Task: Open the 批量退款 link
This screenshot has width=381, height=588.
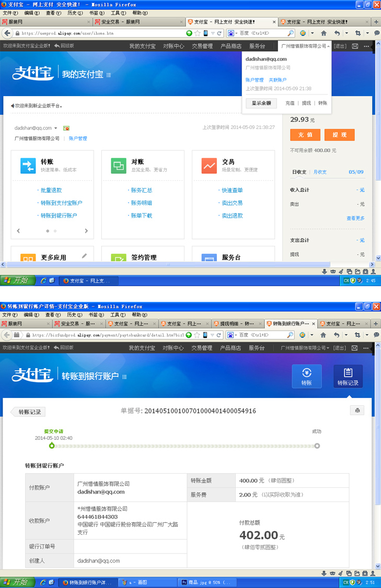Action: tap(51, 191)
